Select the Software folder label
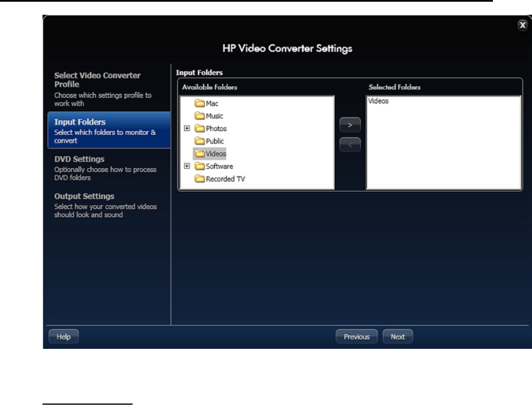This screenshot has width=532, height=405. tap(219, 166)
